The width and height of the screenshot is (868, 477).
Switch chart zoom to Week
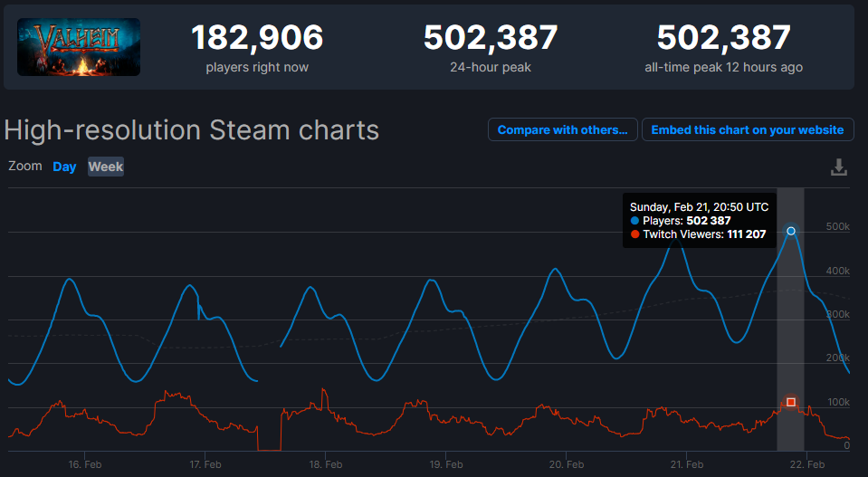point(106,167)
